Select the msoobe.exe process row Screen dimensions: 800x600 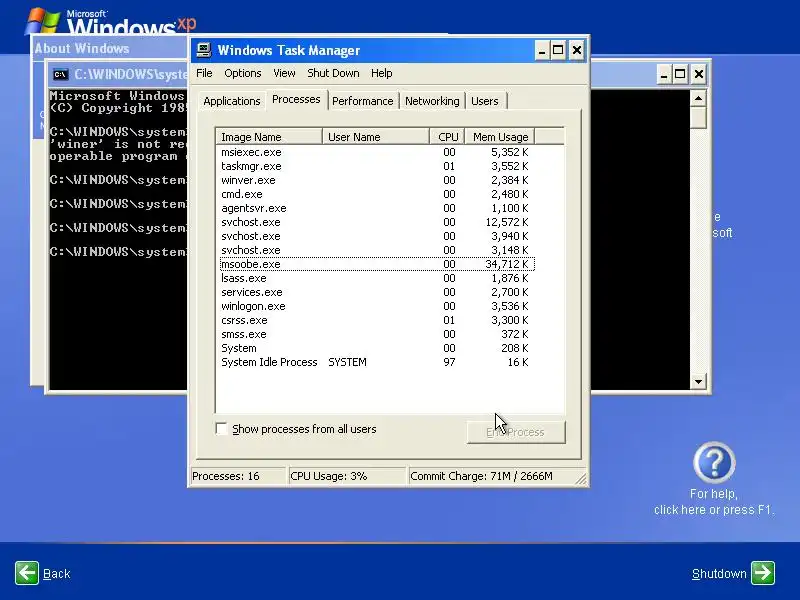pyautogui.click(x=377, y=264)
